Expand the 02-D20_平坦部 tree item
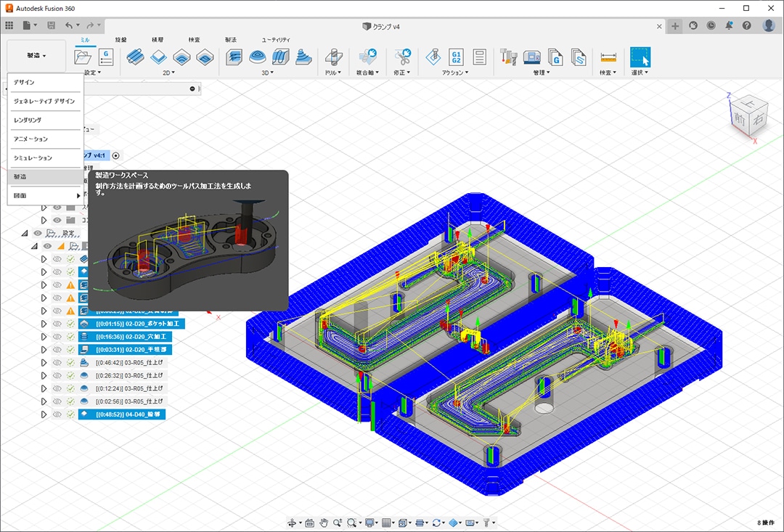Image resolution: width=784 pixels, height=532 pixels. coord(44,350)
